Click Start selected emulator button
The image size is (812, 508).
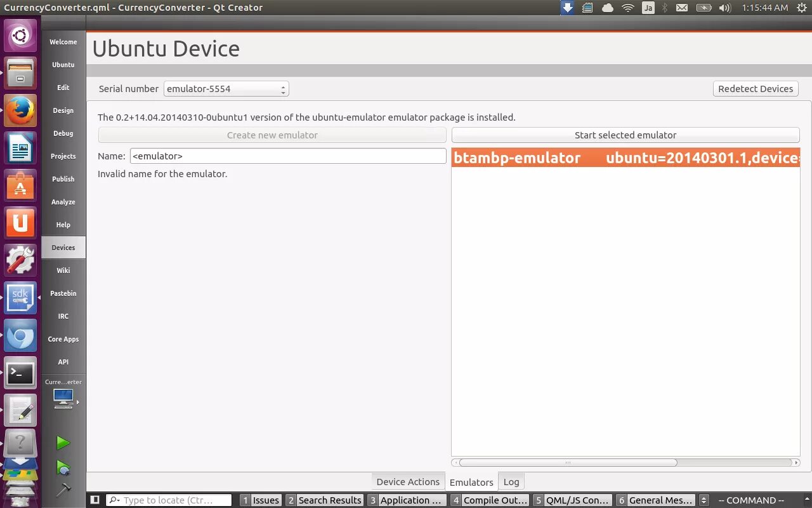pos(625,135)
